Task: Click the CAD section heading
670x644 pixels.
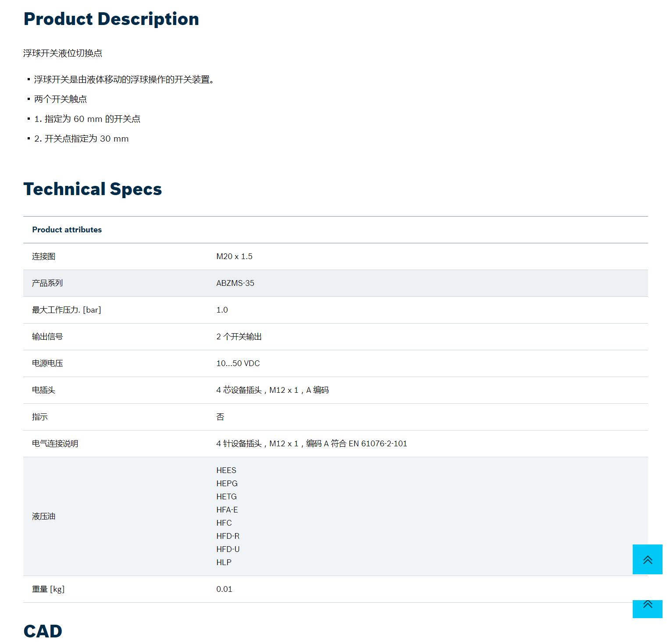Action: [x=43, y=631]
